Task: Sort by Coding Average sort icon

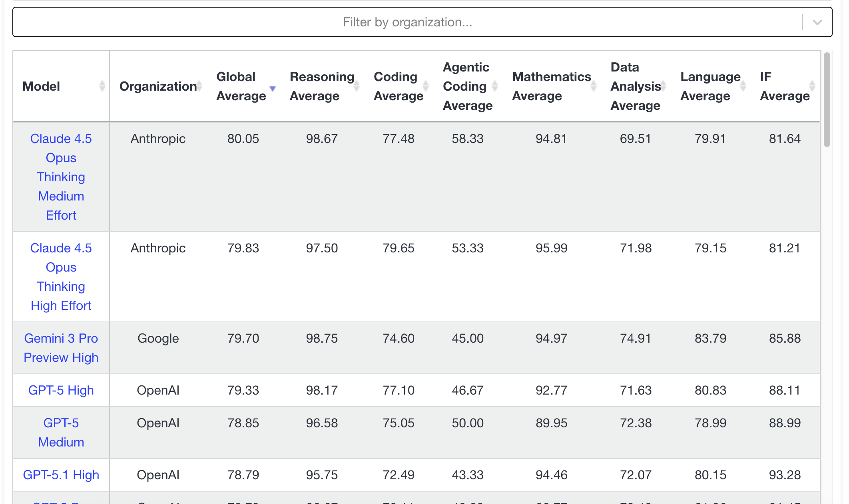Action: (x=426, y=86)
